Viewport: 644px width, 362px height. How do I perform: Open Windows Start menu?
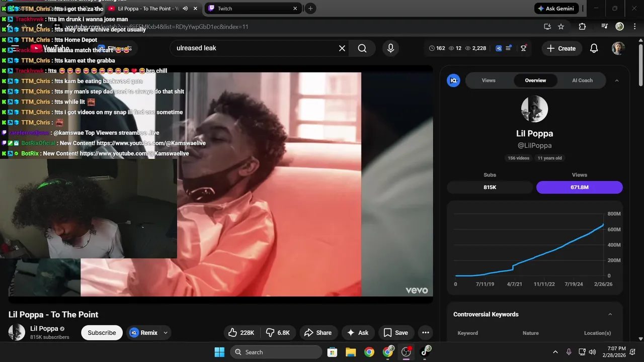pos(219,352)
